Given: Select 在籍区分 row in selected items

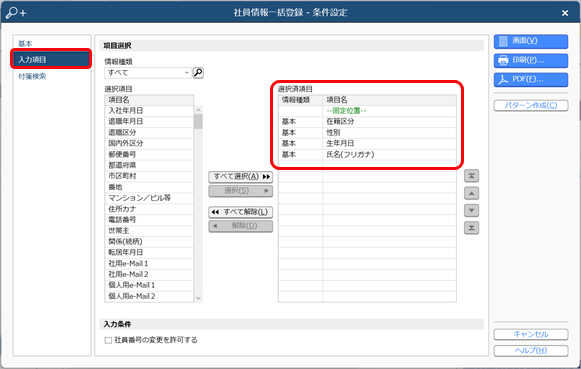Looking at the screenshot, I should [367, 122].
